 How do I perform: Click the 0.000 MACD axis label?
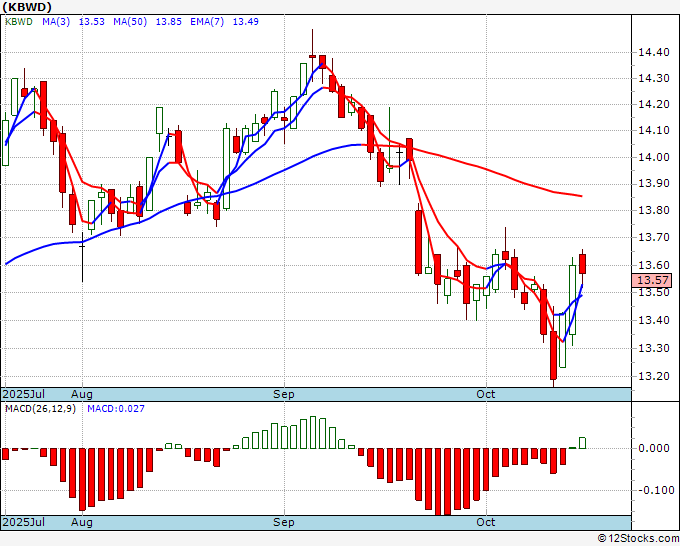click(x=654, y=448)
